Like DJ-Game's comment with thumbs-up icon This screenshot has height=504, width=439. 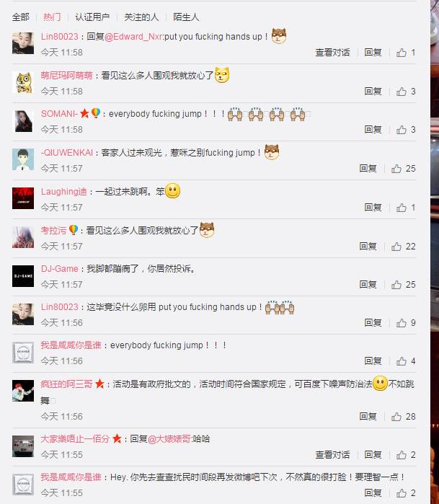396,285
